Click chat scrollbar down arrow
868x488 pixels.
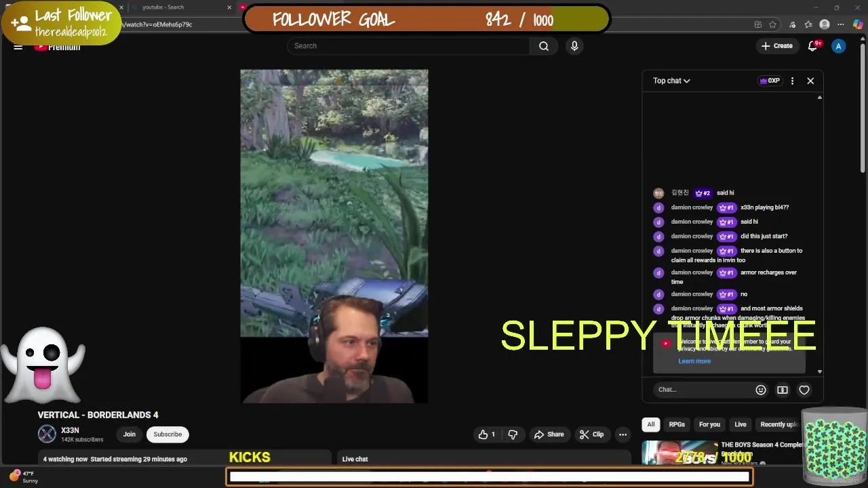(x=820, y=371)
